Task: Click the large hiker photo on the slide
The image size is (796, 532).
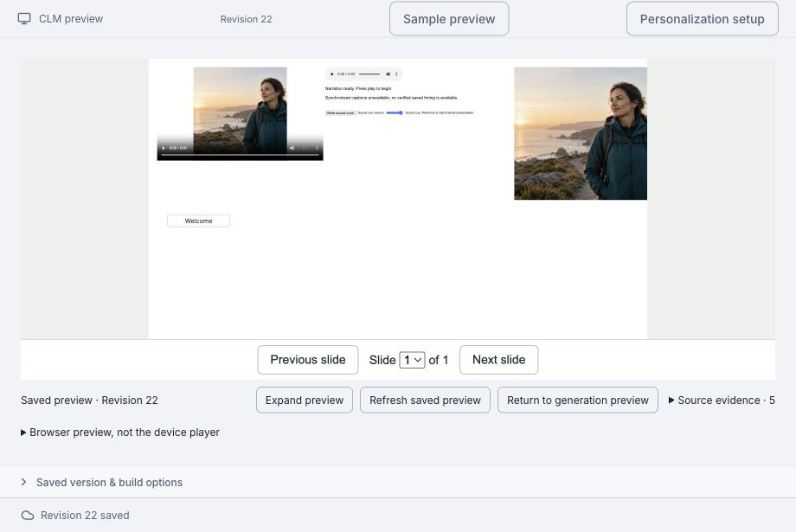Action: (x=581, y=133)
